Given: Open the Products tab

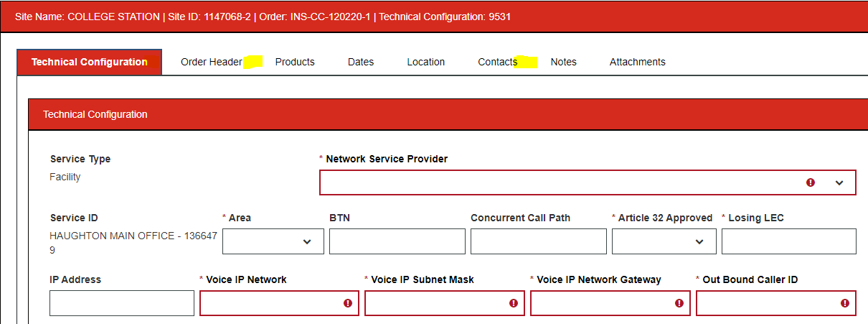Looking at the screenshot, I should tap(295, 62).
